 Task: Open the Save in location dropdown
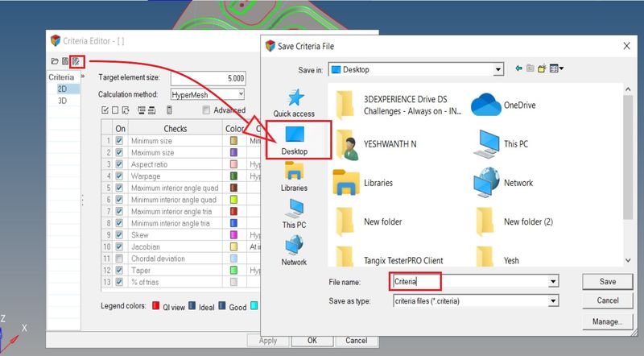[498, 69]
